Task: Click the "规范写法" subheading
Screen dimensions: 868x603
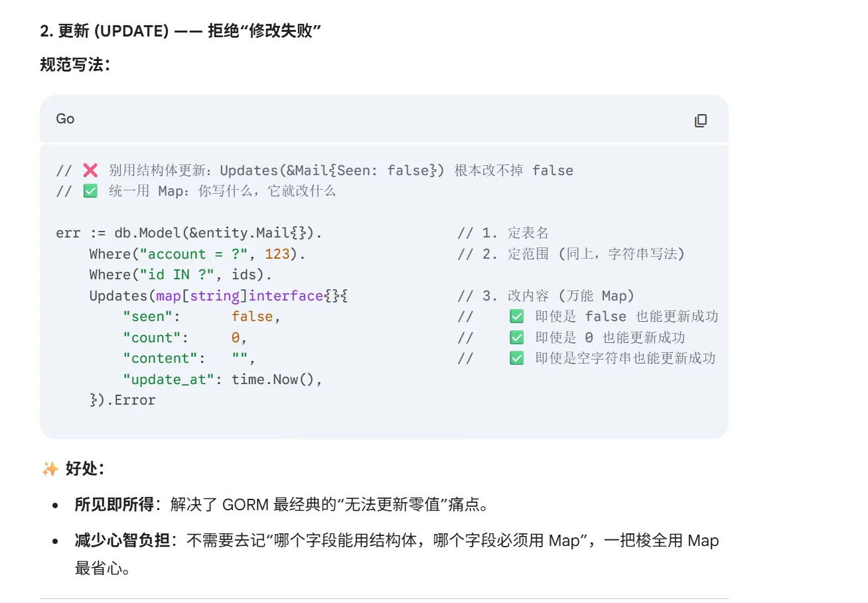Action: (x=74, y=64)
